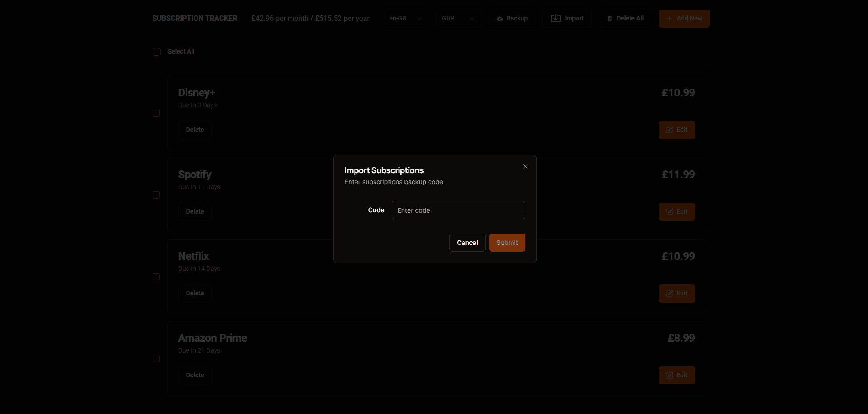Viewport: 868px width, 414px height.
Task: Cancel the import dialog
Action: [467, 243]
